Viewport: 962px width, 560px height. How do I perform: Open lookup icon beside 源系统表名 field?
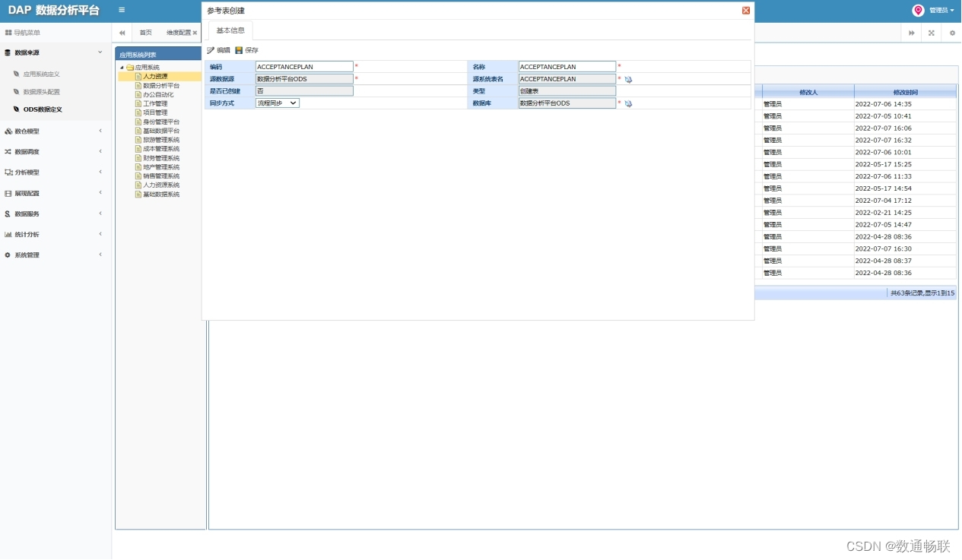coord(629,79)
